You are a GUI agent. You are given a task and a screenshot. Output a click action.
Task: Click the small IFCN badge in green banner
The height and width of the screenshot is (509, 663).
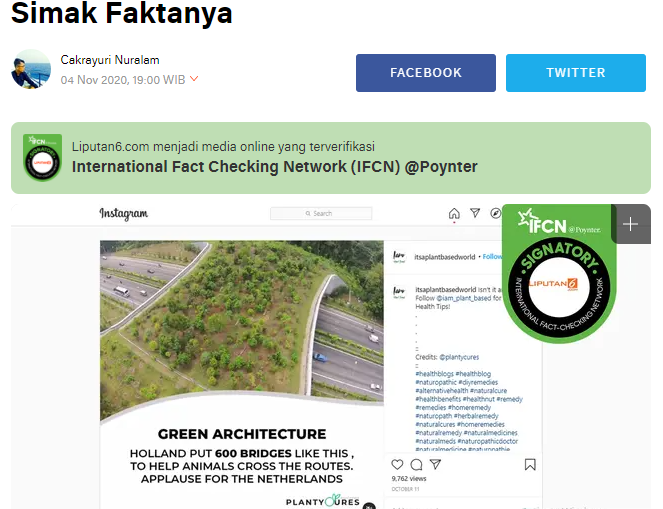tap(42, 158)
